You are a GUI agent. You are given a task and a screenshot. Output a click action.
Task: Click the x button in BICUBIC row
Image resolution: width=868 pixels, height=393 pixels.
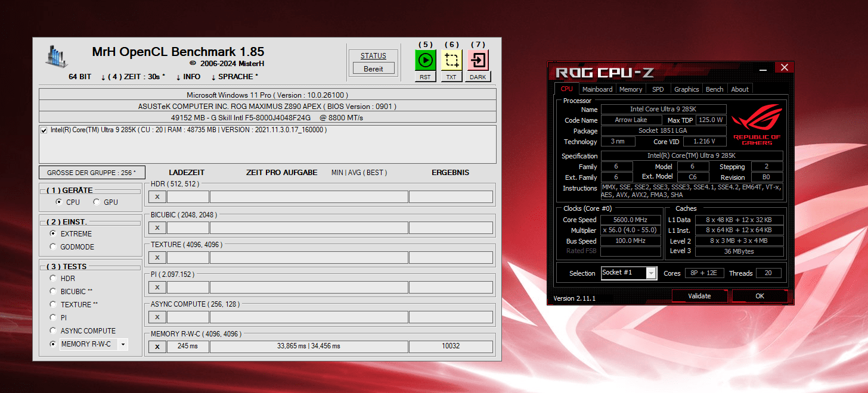157,227
